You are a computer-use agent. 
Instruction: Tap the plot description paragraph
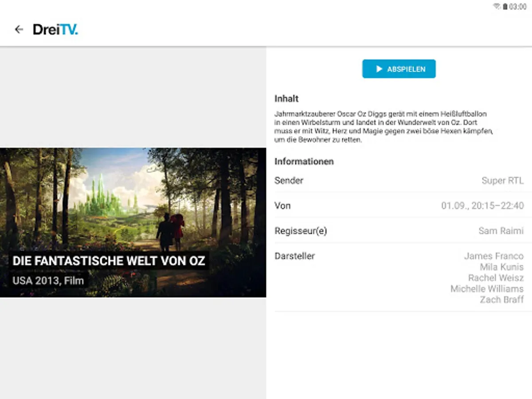384,127
